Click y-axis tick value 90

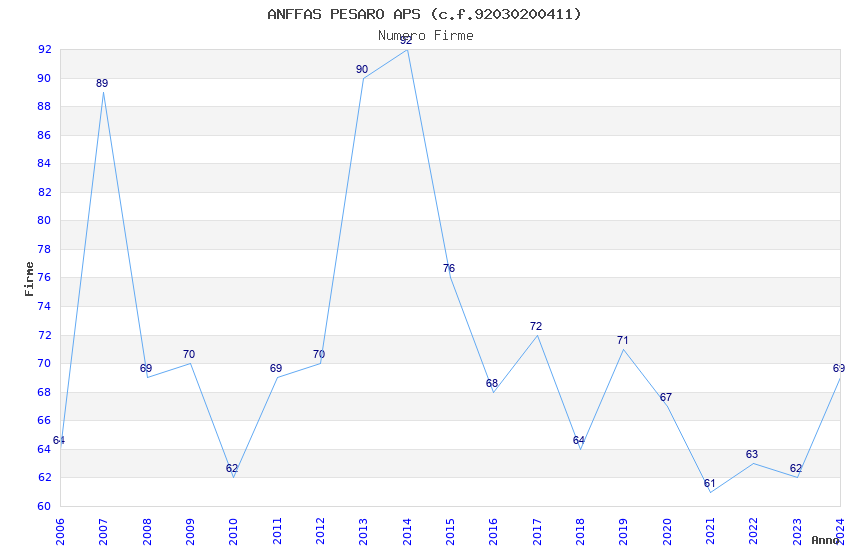44,78
